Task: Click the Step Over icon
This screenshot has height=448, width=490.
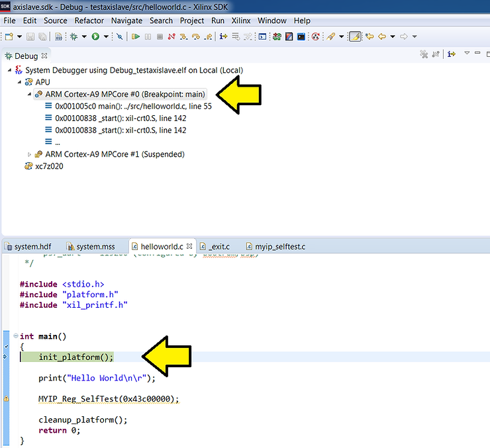Action: click(195, 36)
